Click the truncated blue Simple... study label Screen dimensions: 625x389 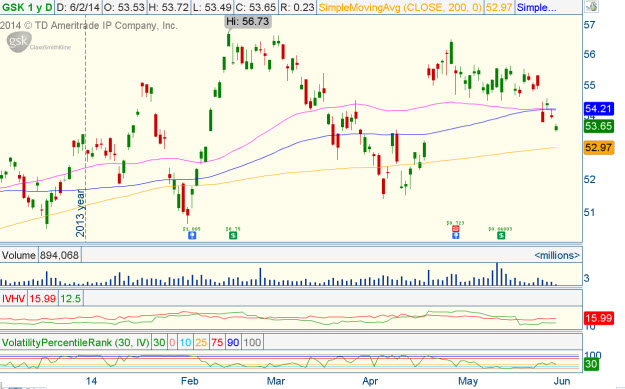(x=537, y=7)
